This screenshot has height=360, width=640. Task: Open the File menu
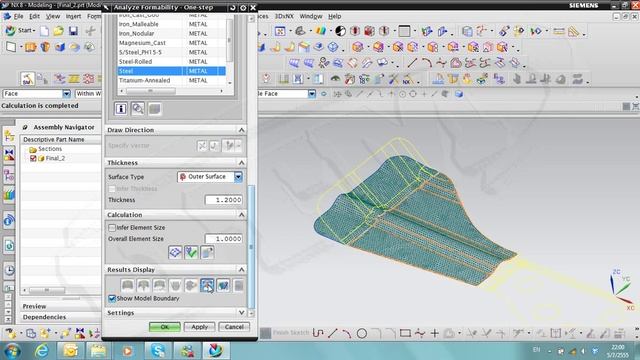(18, 16)
